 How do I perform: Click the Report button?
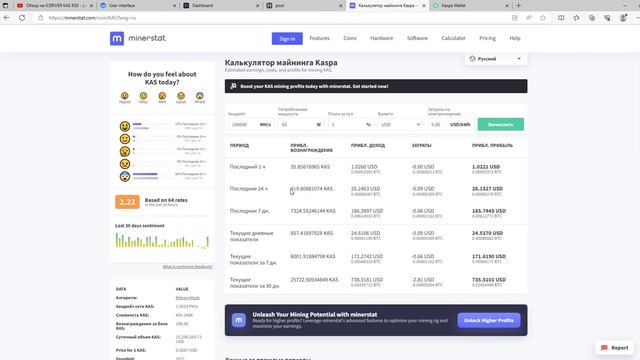click(x=615, y=348)
